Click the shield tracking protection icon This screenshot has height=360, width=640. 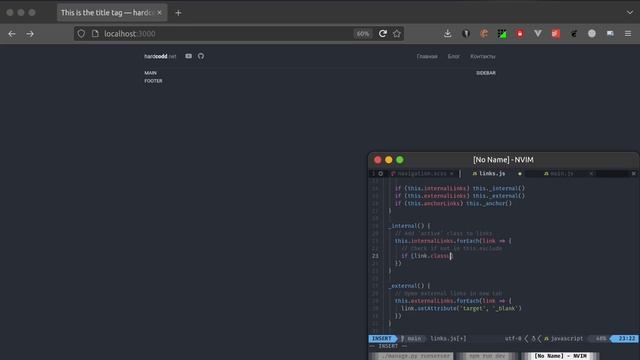pos(81,34)
